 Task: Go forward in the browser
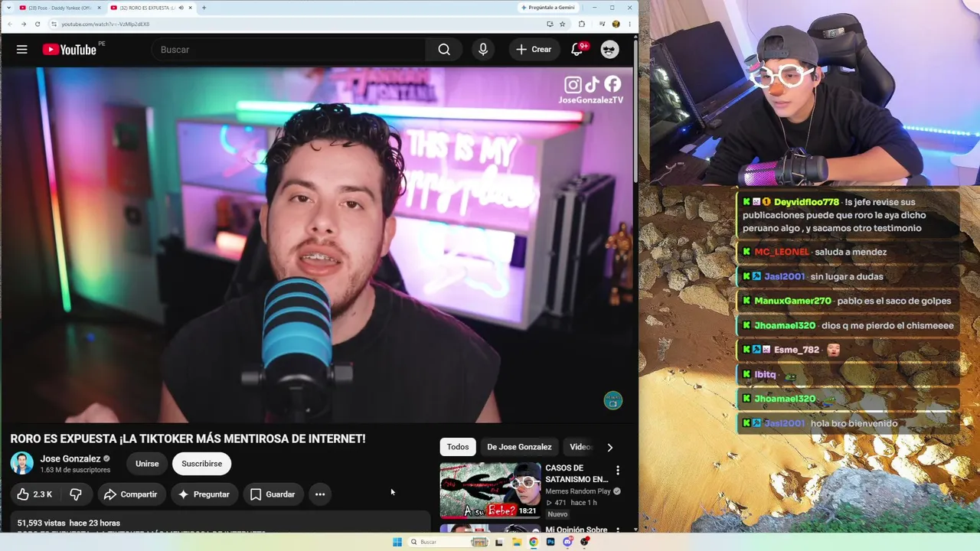pos(23,24)
